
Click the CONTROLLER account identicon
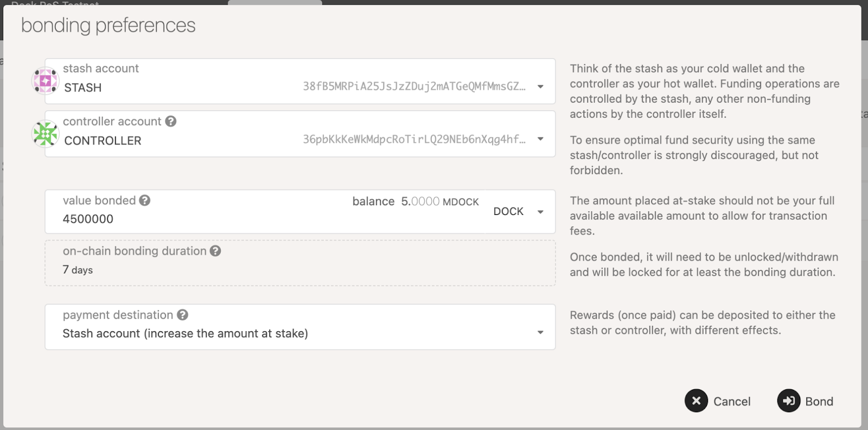tap(46, 134)
